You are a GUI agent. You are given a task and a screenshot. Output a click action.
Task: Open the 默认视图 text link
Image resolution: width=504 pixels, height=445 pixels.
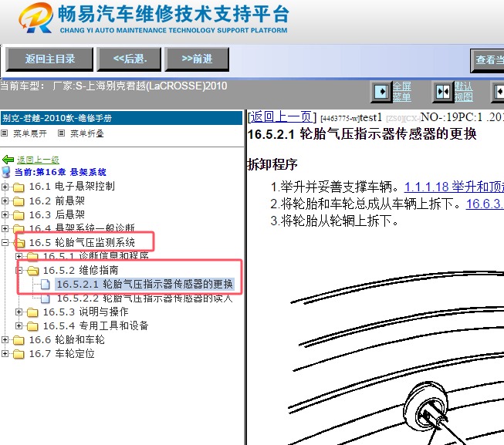pyautogui.click(x=463, y=92)
